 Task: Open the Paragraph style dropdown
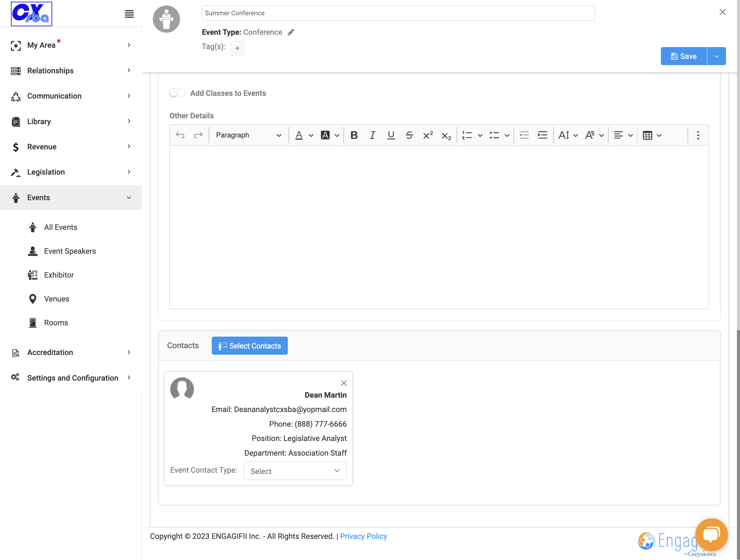click(x=249, y=135)
